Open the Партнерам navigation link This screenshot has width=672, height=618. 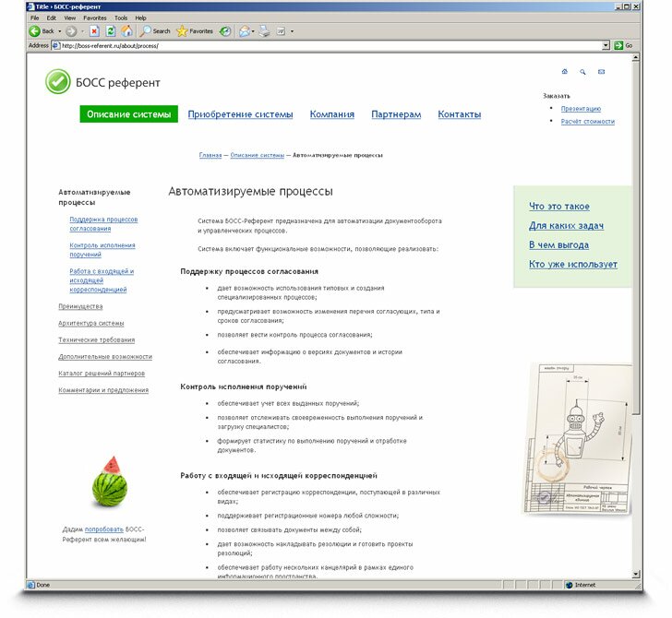tap(396, 114)
